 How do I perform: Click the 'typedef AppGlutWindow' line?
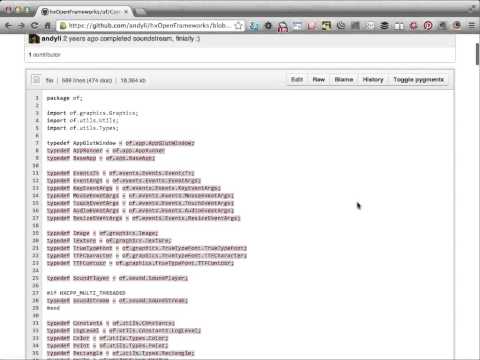(120, 143)
